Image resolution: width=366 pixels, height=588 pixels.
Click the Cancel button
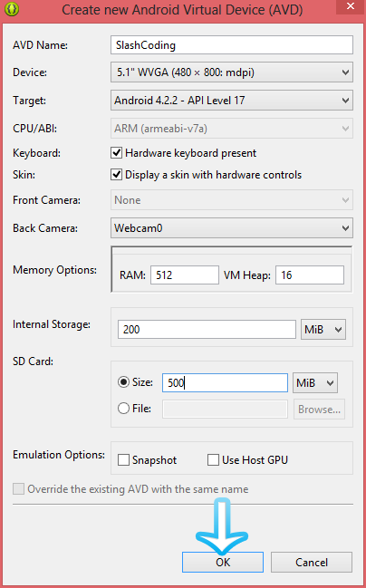[x=312, y=562]
